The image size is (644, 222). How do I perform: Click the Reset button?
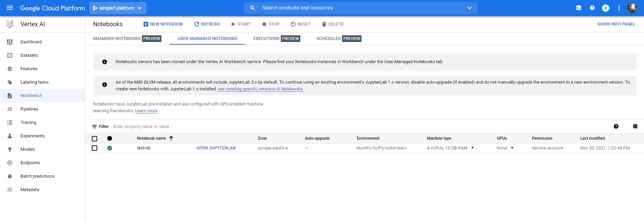click(300, 24)
